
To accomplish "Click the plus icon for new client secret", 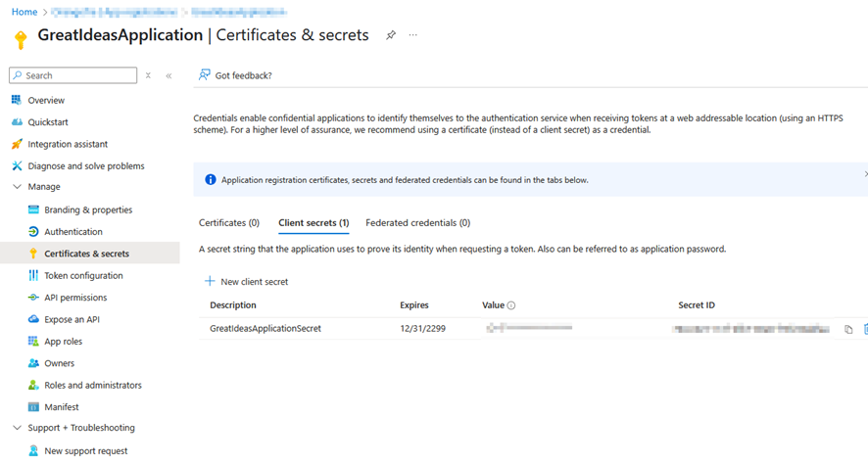I will click(x=210, y=281).
